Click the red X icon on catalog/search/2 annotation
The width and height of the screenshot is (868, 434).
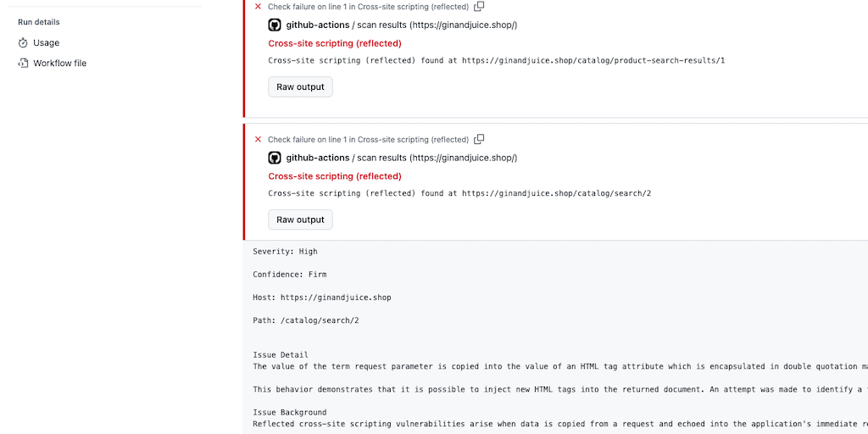pos(258,139)
